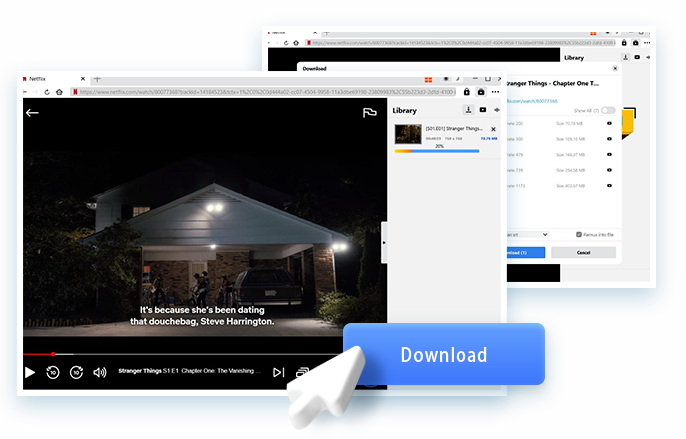Collapse the Library side panel handle
Viewport: 686px width, 439px height.
coord(384,242)
